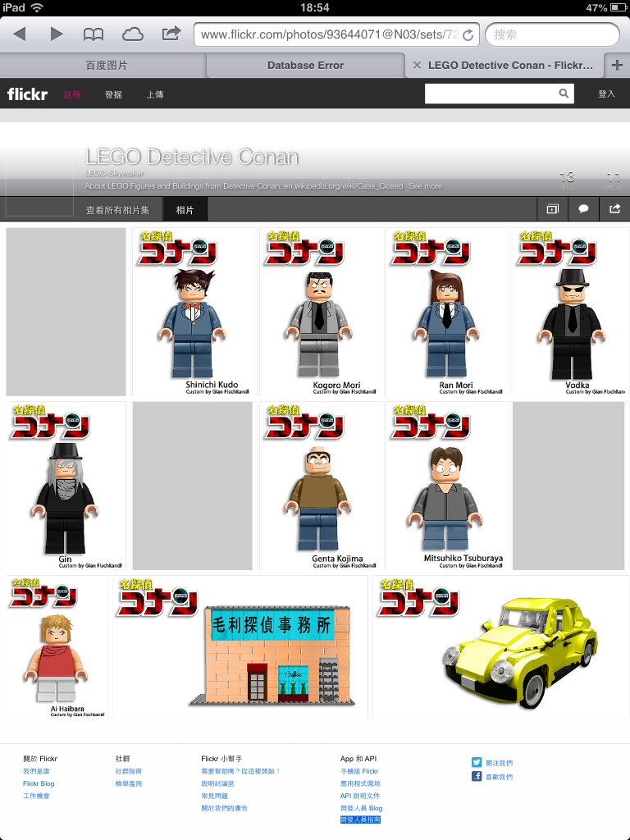Open the LEGO-Skywalker user link

(x=114, y=173)
